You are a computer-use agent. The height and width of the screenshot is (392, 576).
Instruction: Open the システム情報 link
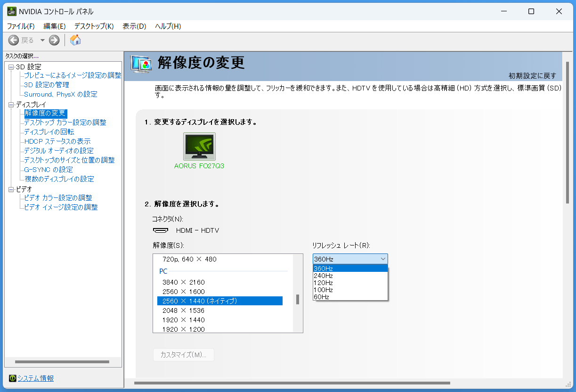point(36,378)
